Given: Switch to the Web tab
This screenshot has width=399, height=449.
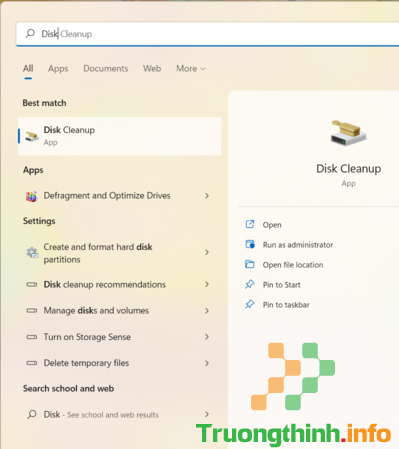Looking at the screenshot, I should pyautogui.click(x=152, y=68).
